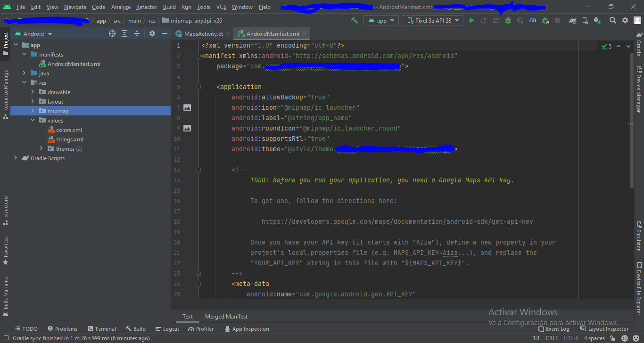Screen dimensions: 644x343
Task: Open the Terminal tool window
Action: (101, 329)
